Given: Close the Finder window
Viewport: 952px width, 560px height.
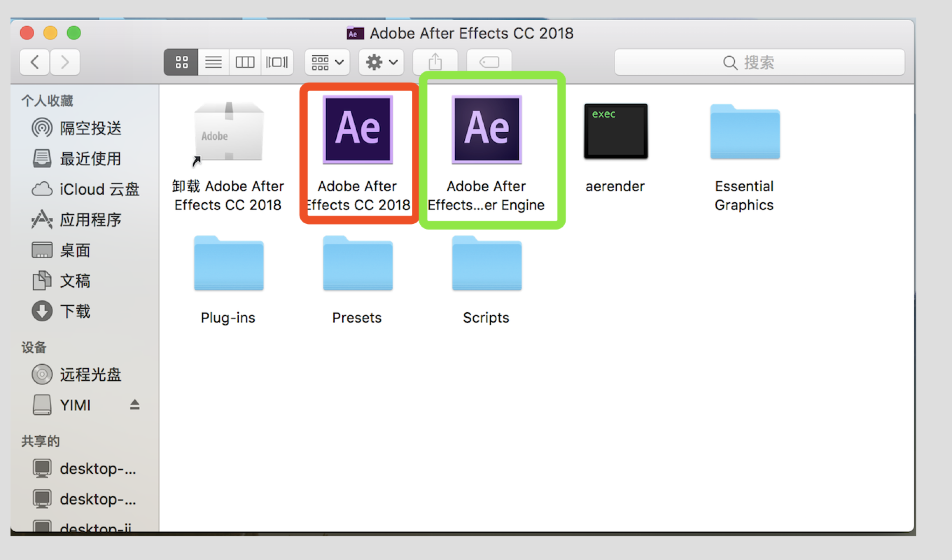Looking at the screenshot, I should [x=27, y=33].
